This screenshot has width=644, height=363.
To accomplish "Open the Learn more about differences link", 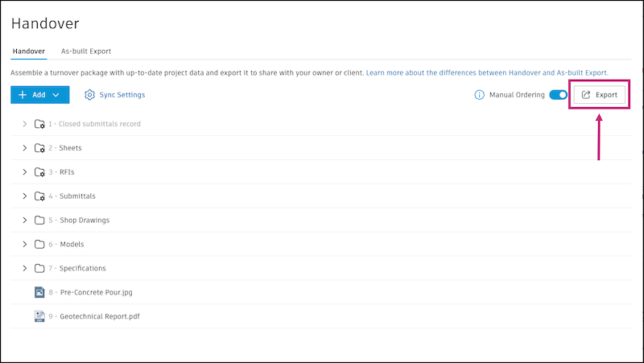I will click(x=487, y=72).
